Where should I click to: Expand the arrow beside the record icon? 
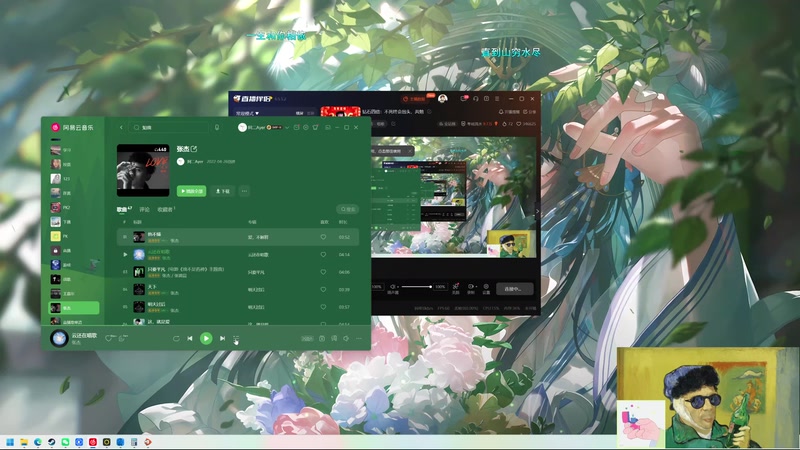[476, 287]
